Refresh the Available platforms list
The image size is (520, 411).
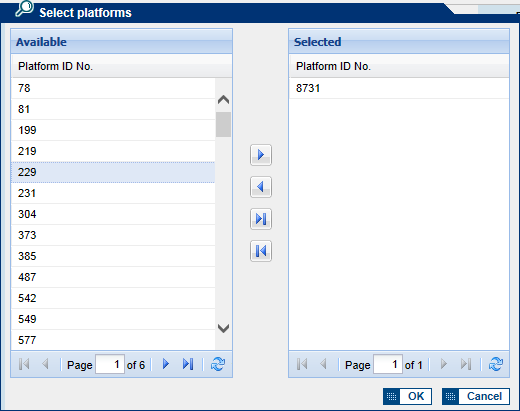point(218,364)
